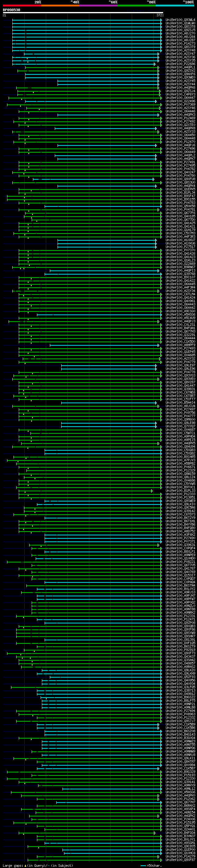Image resolution: width=197 pixels, height=868 pixels.
Task: Open the UniRef100_A8J270 hit
Action: tap(180, 33)
